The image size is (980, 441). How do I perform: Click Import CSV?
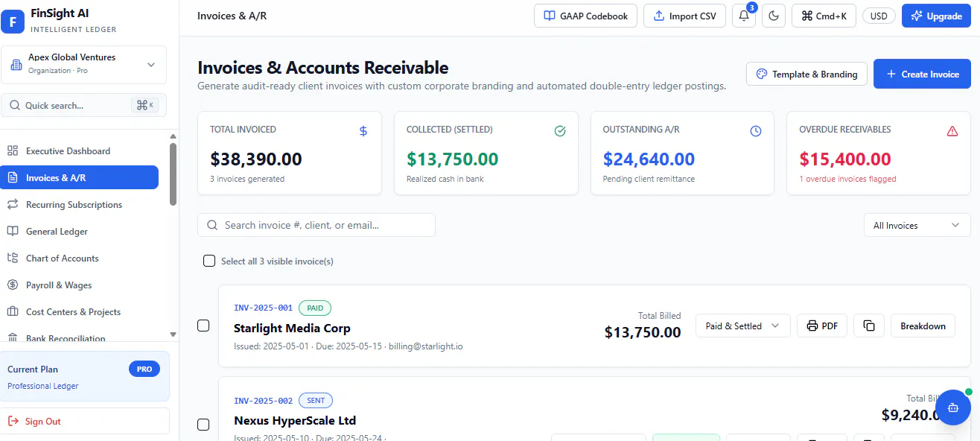click(x=684, y=16)
